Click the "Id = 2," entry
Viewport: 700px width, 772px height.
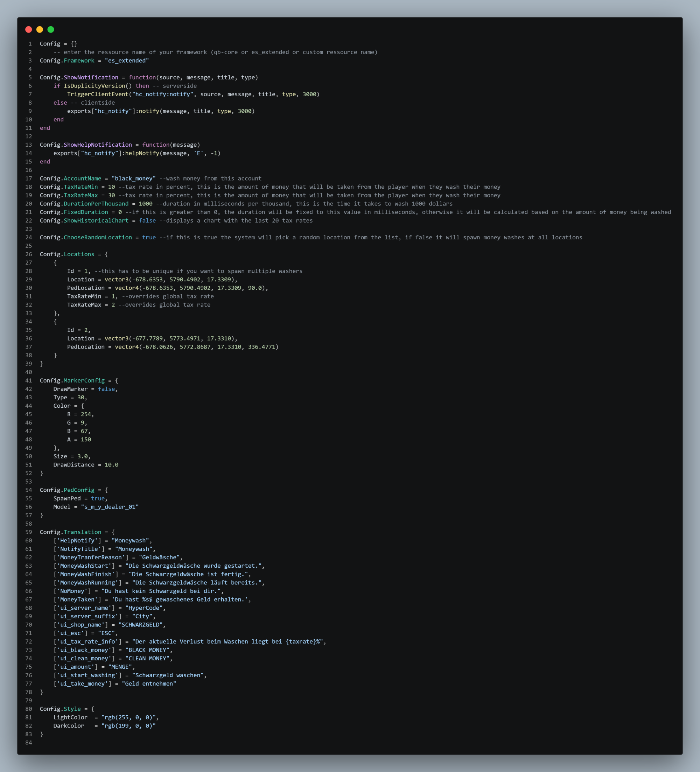[x=79, y=330]
